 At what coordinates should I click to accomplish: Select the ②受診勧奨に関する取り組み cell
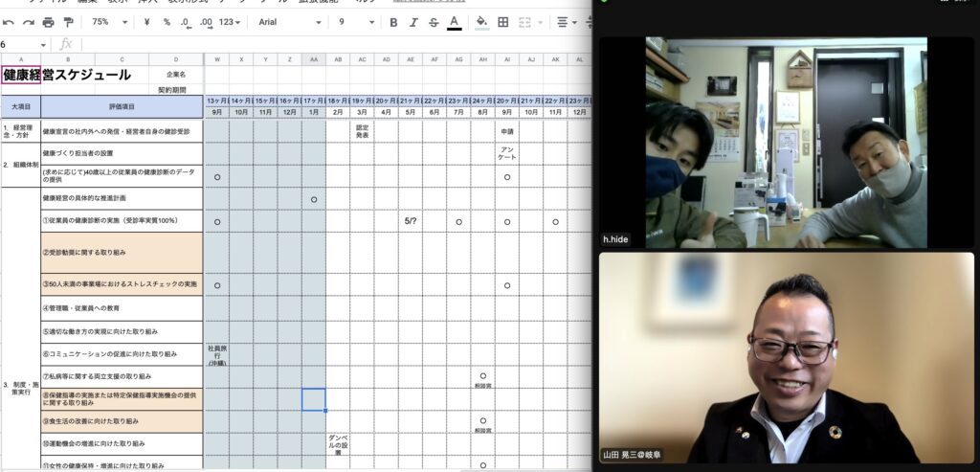click(122, 253)
